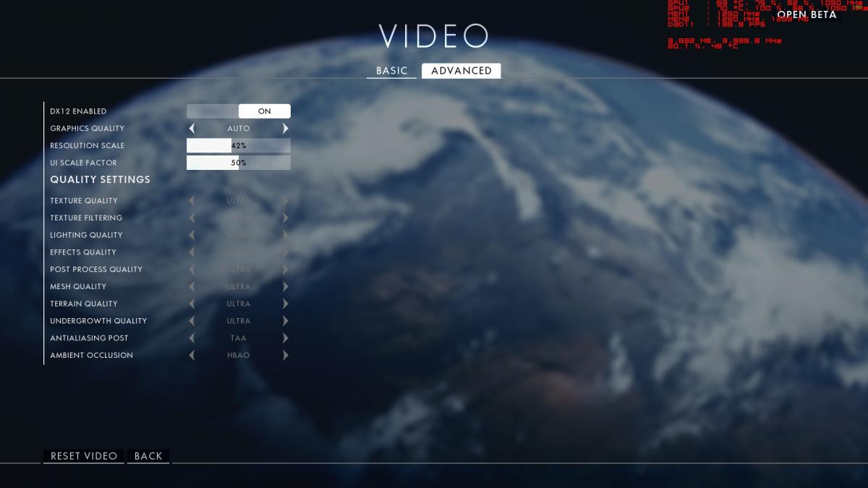The image size is (868, 488).
Task: Click the right arrow for Texture Quality
Action: click(286, 200)
